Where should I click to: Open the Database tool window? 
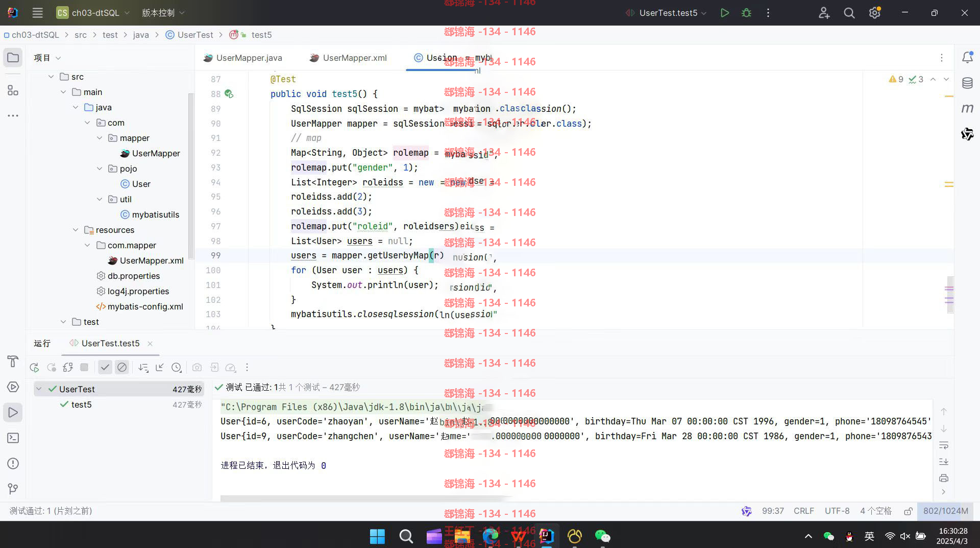(967, 83)
